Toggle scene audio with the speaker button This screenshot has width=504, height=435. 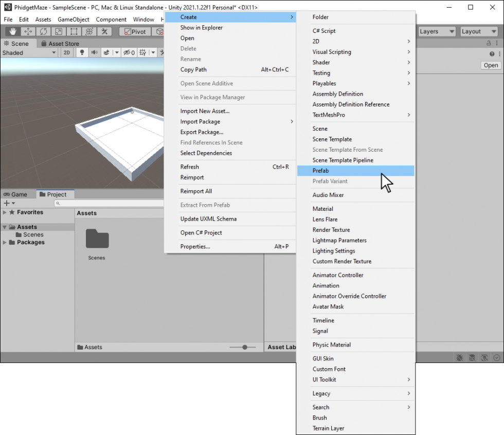tap(94, 52)
